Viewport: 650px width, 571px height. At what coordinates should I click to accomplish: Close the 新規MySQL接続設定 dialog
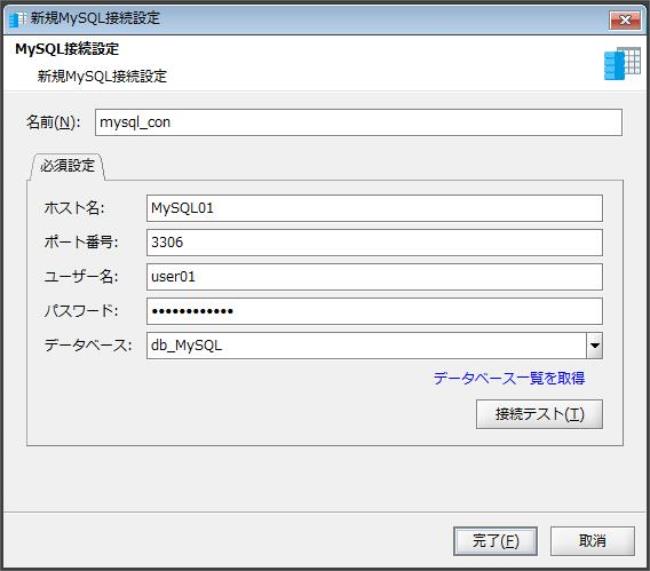624,19
